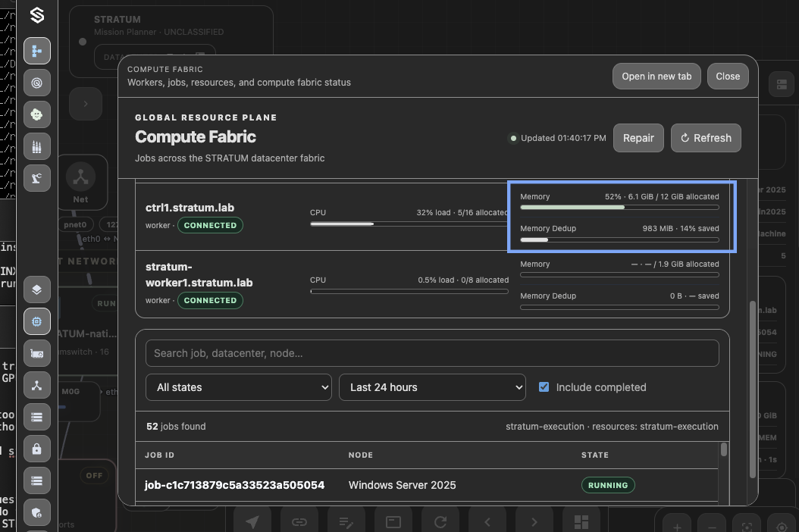Open the robot arm icon in sidebar
Screen dimensions: 799x532
36,178
